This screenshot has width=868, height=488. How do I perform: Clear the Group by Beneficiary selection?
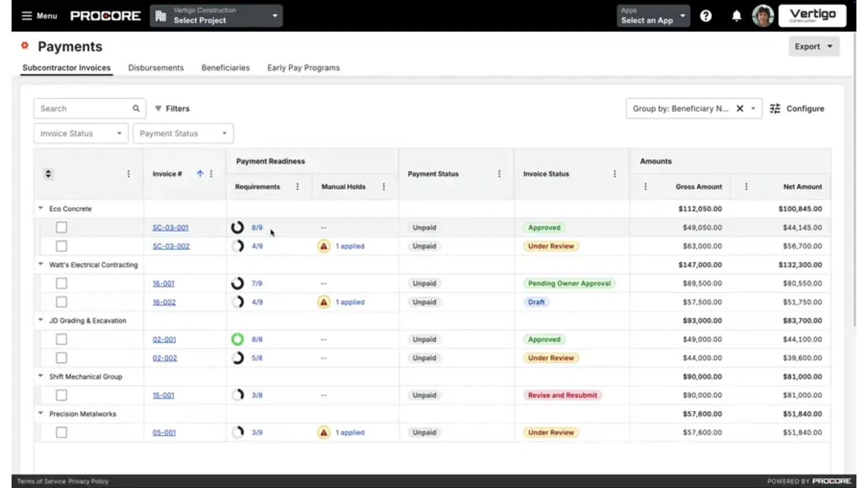click(x=740, y=108)
